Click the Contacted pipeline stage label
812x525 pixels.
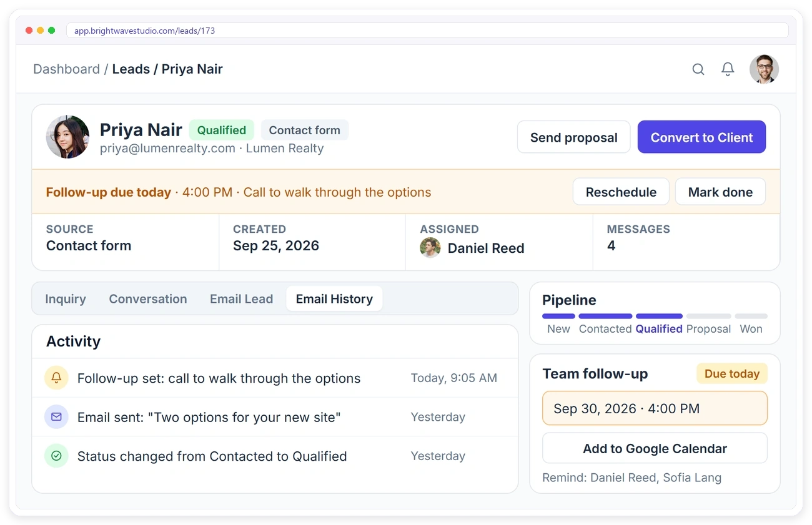(605, 329)
